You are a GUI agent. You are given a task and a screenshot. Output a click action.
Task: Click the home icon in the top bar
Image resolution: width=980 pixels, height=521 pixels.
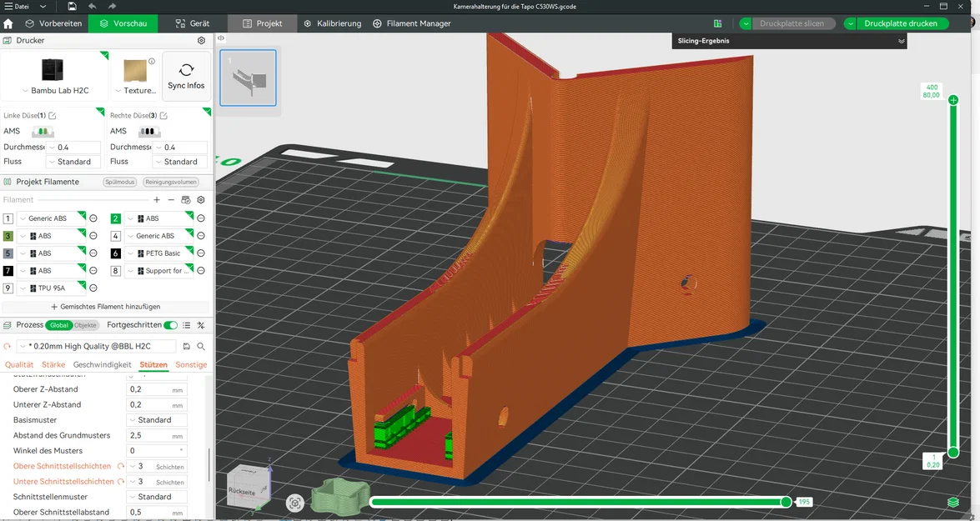tap(8, 23)
